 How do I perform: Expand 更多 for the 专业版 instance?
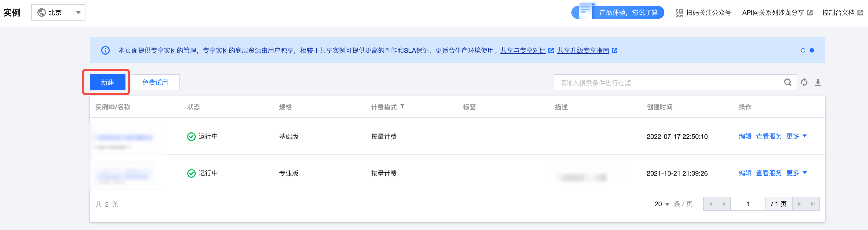point(797,173)
